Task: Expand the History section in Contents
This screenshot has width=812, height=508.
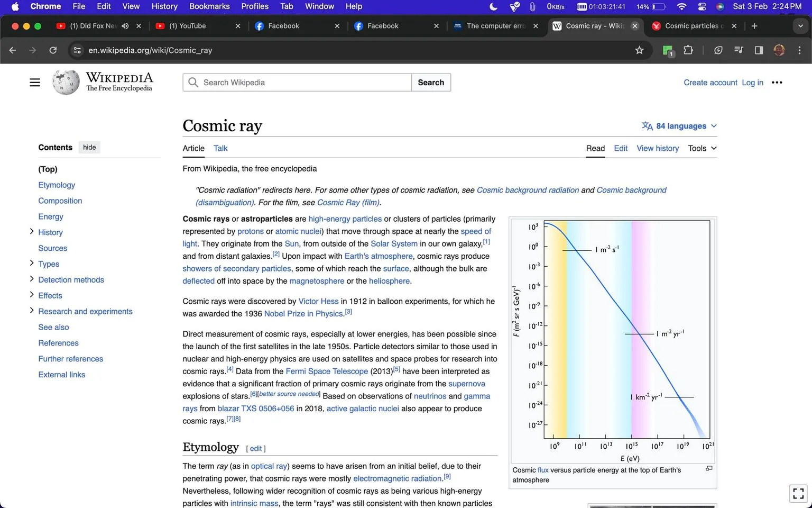Action: click(32, 231)
